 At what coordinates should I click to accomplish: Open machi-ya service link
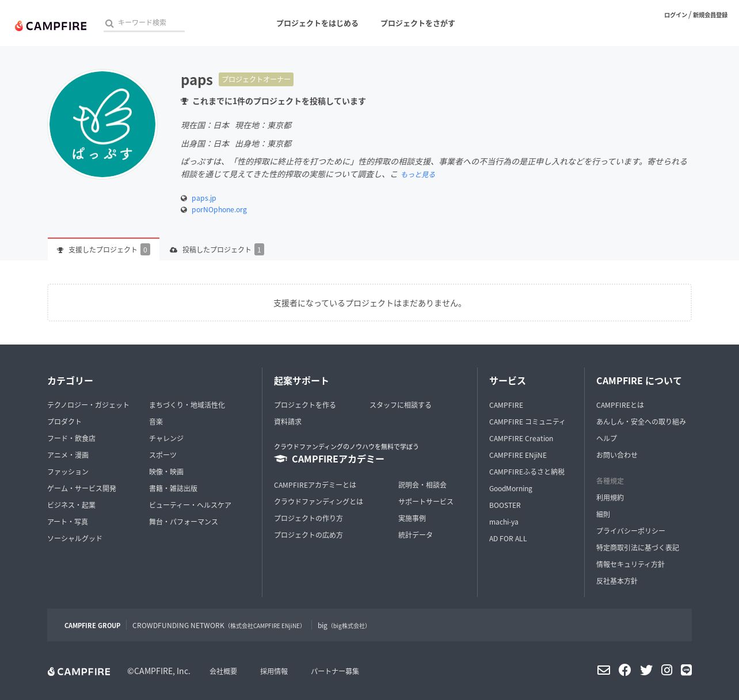(x=504, y=522)
